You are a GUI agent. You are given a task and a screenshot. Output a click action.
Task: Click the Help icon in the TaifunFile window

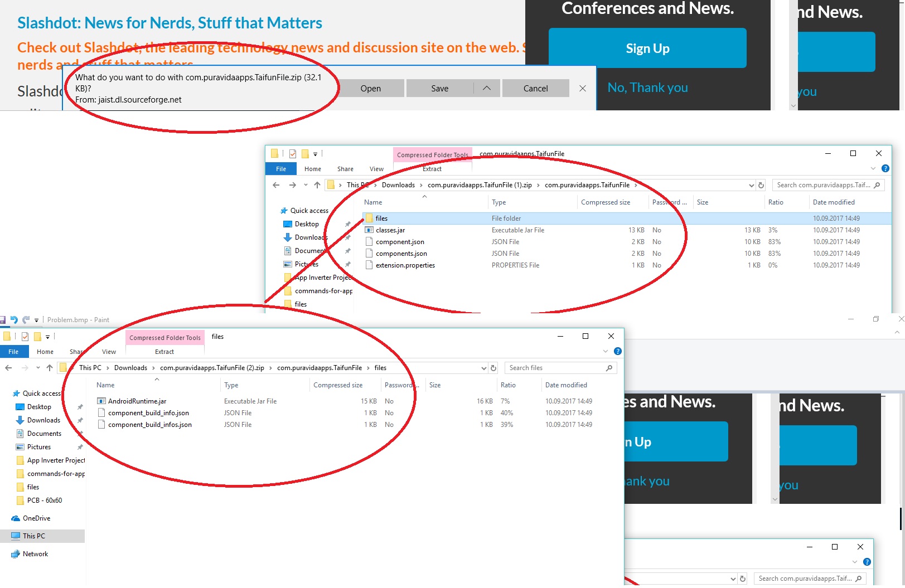[x=885, y=168]
